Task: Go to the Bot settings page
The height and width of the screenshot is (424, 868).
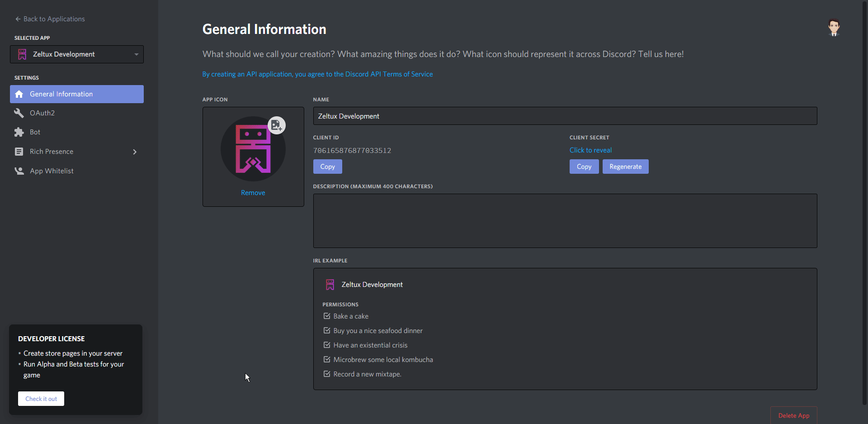Action: (x=77, y=132)
